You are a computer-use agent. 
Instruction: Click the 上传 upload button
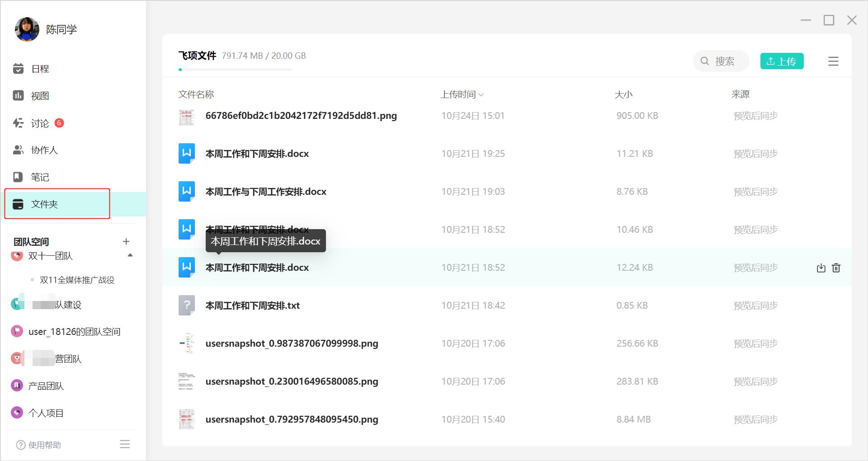point(782,61)
